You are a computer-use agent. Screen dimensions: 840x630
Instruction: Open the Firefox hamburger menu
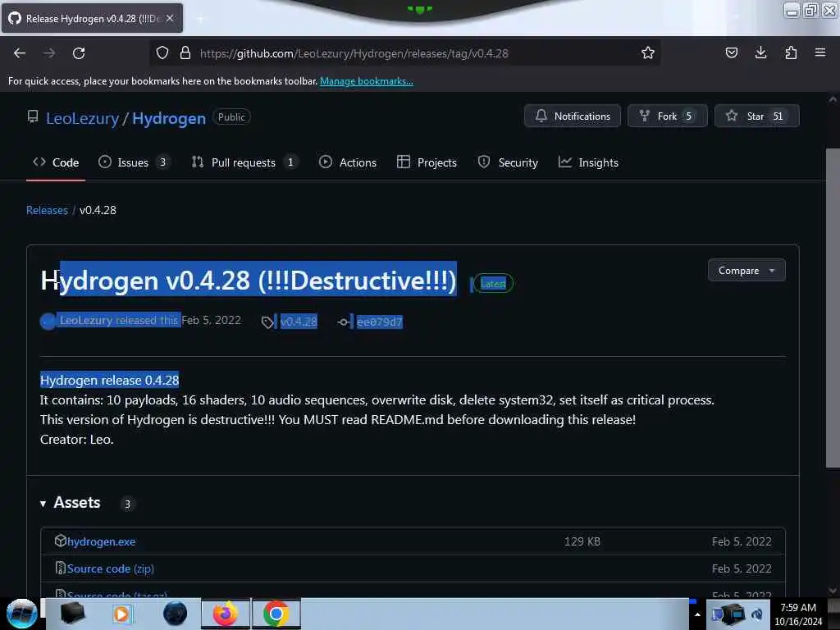(820, 52)
